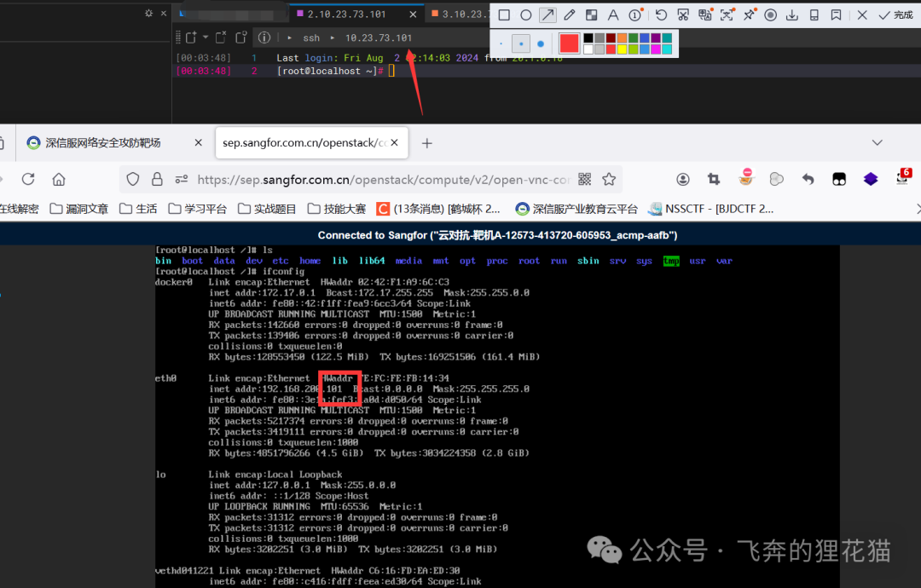Open the screenshot translate tool
Screen dimensions: 921x588
coord(705,15)
